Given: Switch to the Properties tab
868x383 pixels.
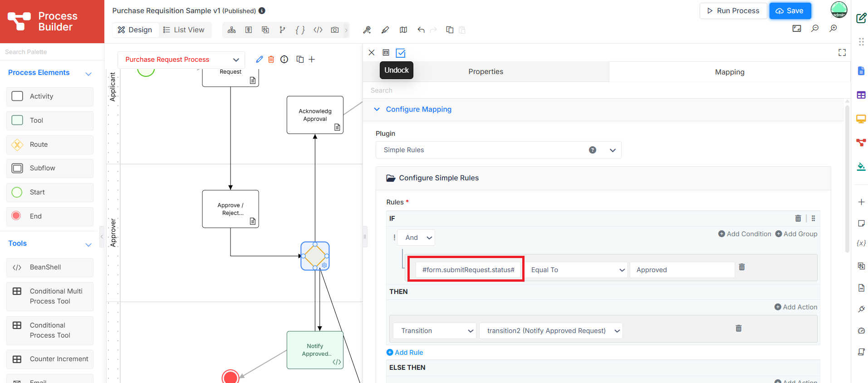Looking at the screenshot, I should [485, 72].
